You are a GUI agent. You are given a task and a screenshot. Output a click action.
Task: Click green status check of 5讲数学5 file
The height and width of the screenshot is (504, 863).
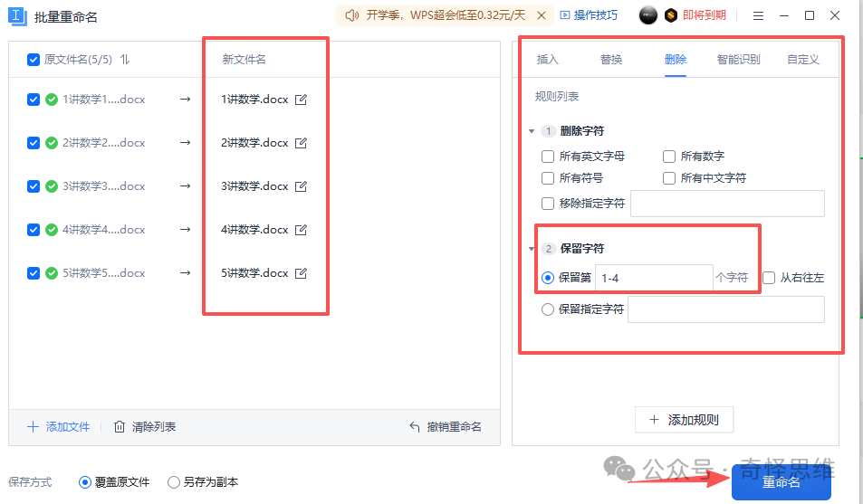coord(52,273)
